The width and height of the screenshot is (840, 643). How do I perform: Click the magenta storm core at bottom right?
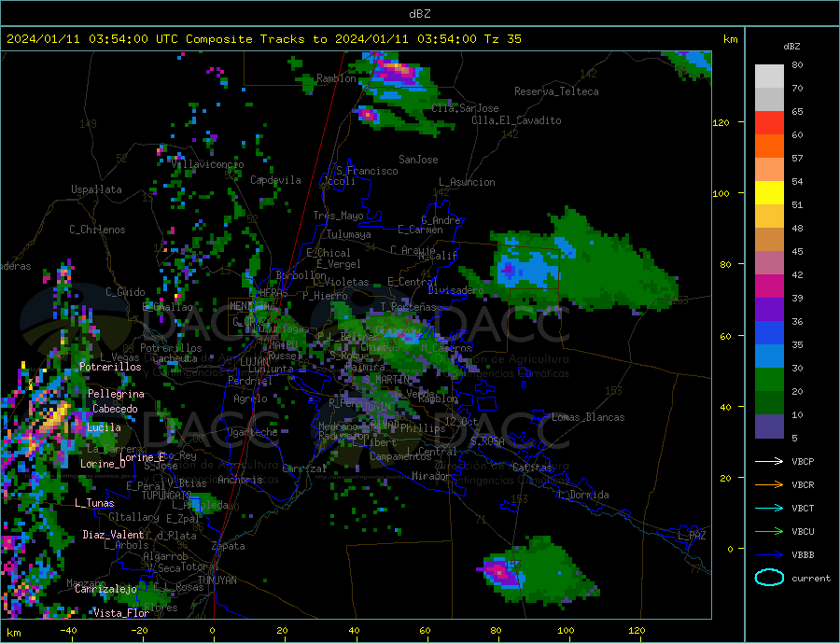499,570
